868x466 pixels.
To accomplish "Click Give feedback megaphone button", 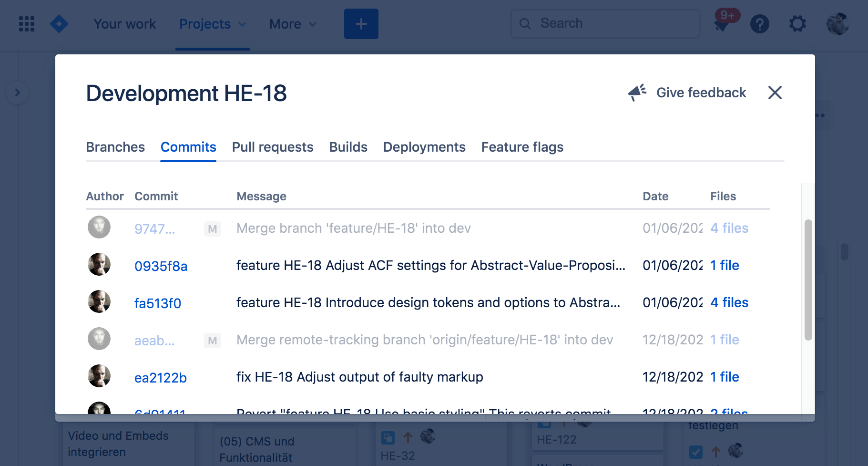I will [687, 93].
